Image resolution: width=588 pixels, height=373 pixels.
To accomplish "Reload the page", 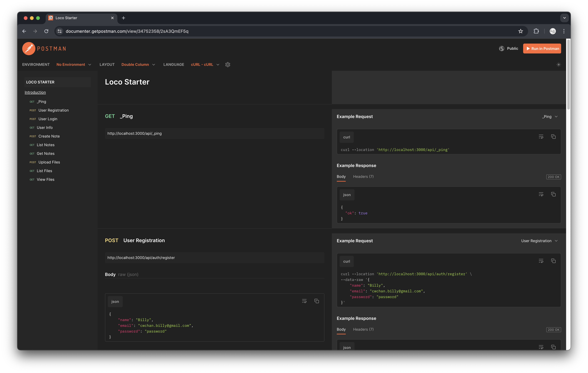I will coord(46,31).
